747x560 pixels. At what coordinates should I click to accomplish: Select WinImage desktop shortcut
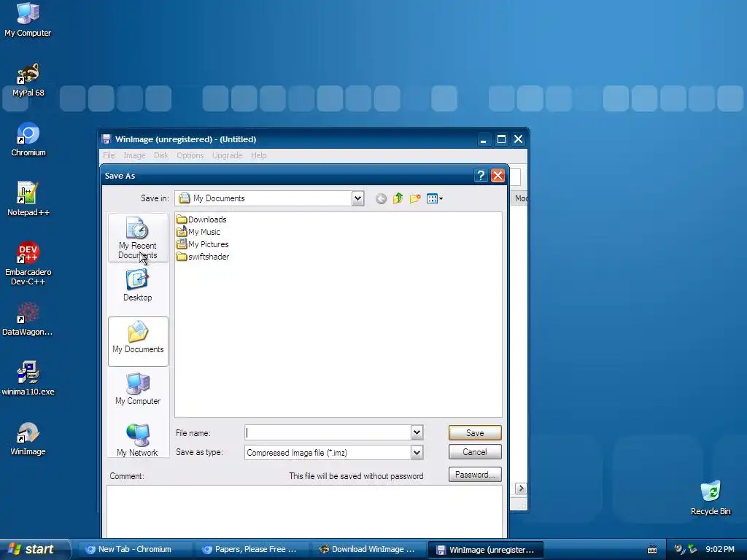pos(28,438)
